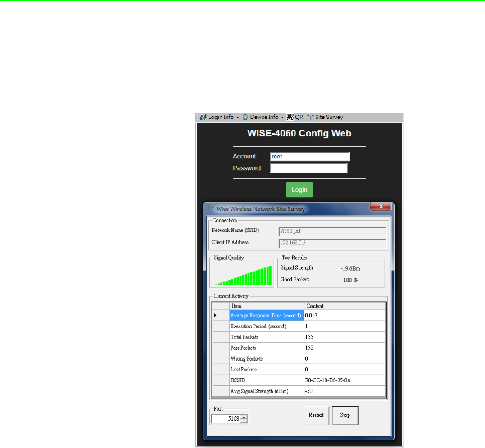Viewport: 485px width, 448px height.
Task: Select the 0.017 content cell
Action: pyautogui.click(x=345, y=315)
